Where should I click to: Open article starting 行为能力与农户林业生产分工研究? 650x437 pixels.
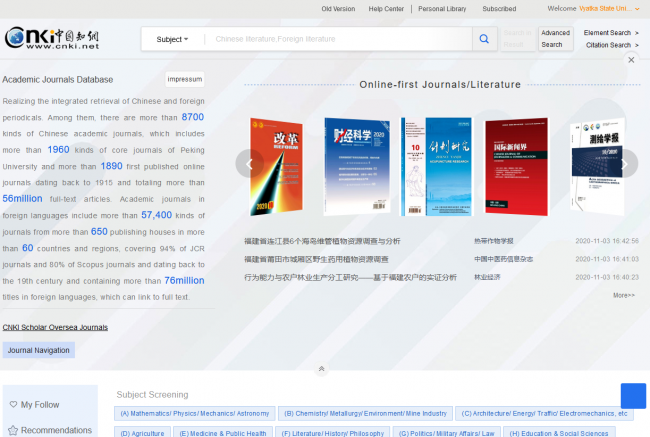pyautogui.click(x=350, y=277)
